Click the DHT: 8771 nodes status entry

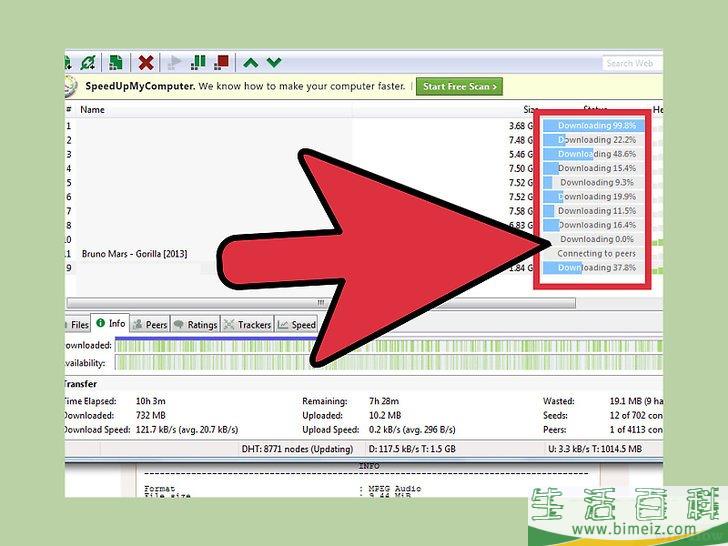[297, 449]
